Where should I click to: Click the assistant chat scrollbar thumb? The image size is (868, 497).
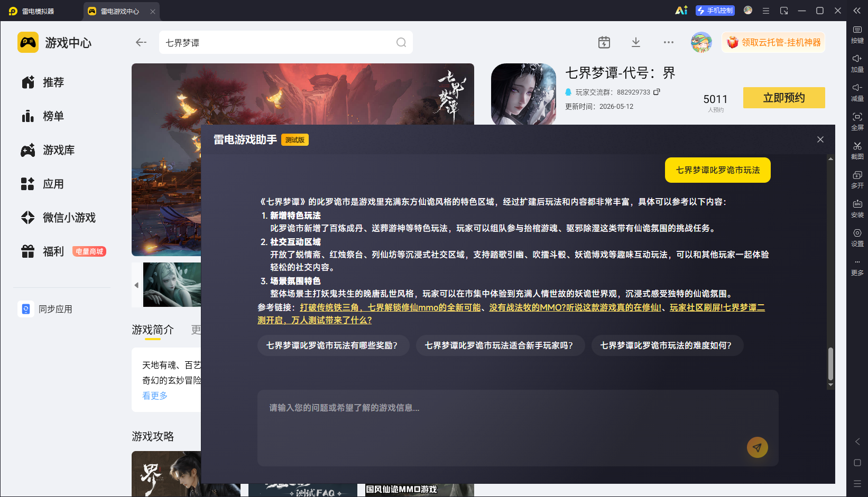830,363
